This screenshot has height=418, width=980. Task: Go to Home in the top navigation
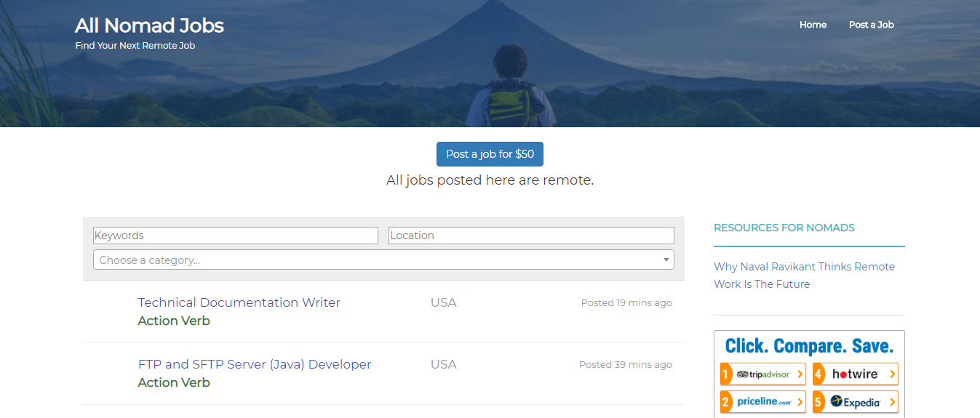pyautogui.click(x=813, y=25)
